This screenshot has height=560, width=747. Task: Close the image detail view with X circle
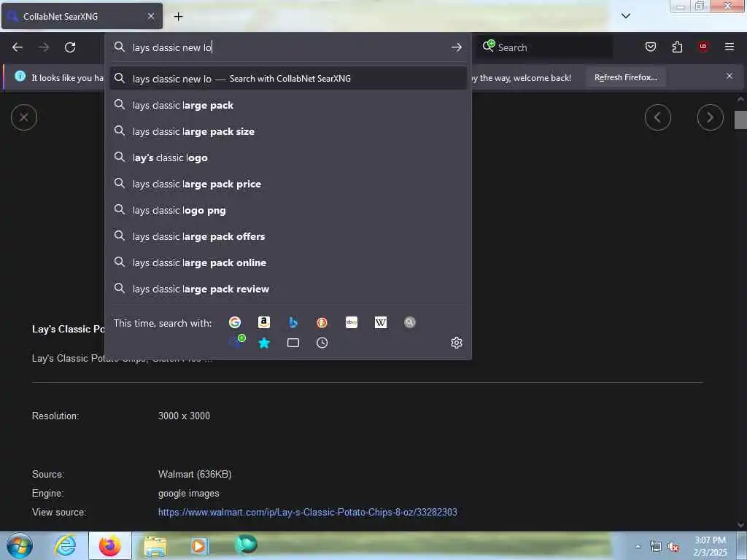pyautogui.click(x=24, y=117)
